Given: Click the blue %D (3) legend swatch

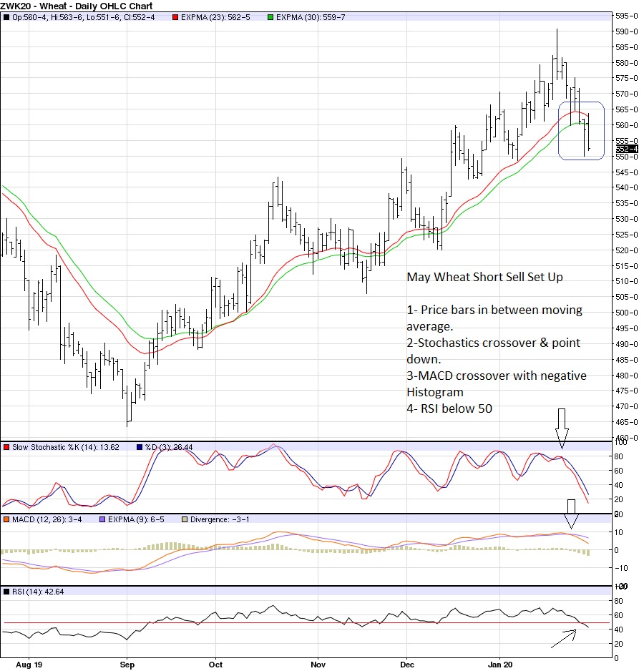Looking at the screenshot, I should (140, 447).
